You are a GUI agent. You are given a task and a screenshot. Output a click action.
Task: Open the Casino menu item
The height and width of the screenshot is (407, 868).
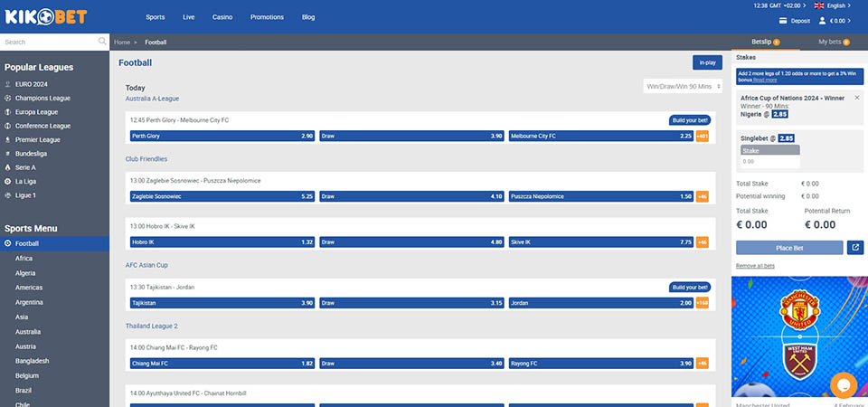(222, 17)
